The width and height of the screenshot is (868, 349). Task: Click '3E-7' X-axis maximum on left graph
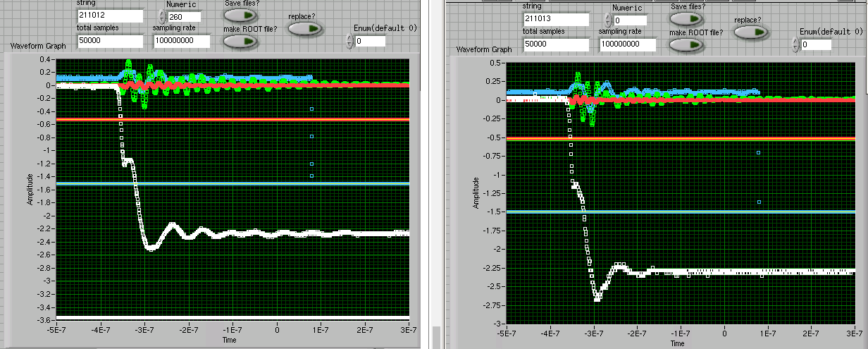coord(409,330)
